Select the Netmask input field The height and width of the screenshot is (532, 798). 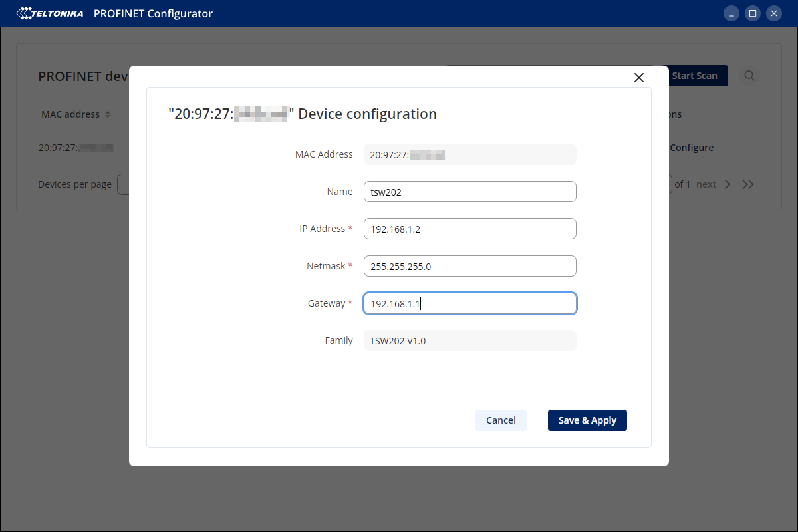(x=469, y=266)
